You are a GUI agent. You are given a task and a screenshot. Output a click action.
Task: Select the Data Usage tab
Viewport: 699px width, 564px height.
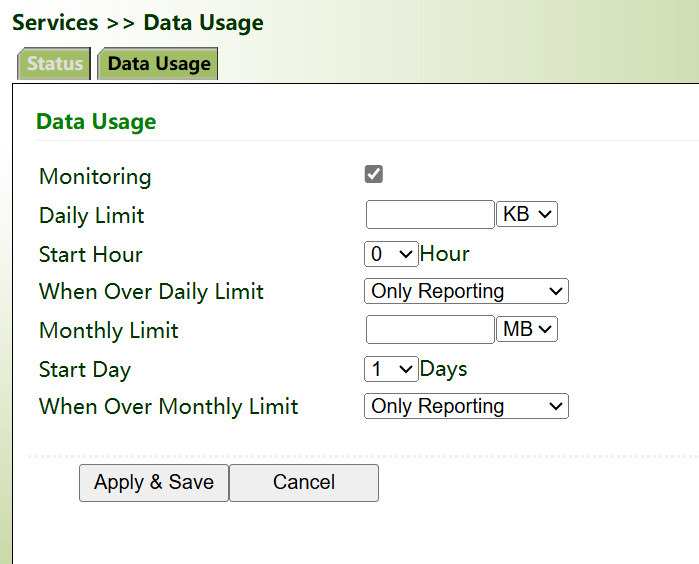159,64
